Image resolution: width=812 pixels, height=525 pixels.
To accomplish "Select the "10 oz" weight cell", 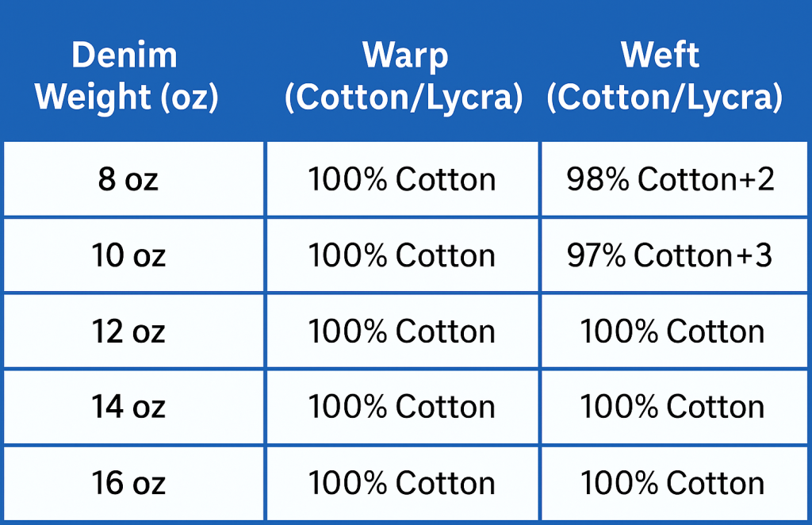I will tap(128, 256).
